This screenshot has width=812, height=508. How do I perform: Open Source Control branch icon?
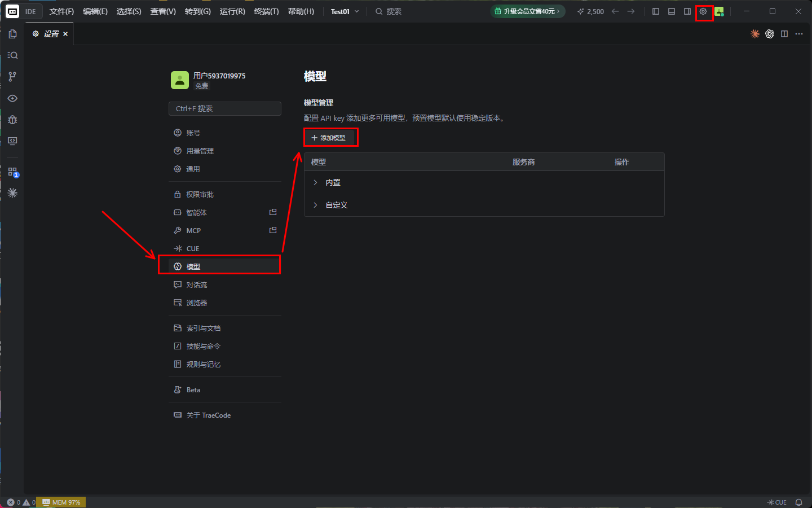pos(12,77)
